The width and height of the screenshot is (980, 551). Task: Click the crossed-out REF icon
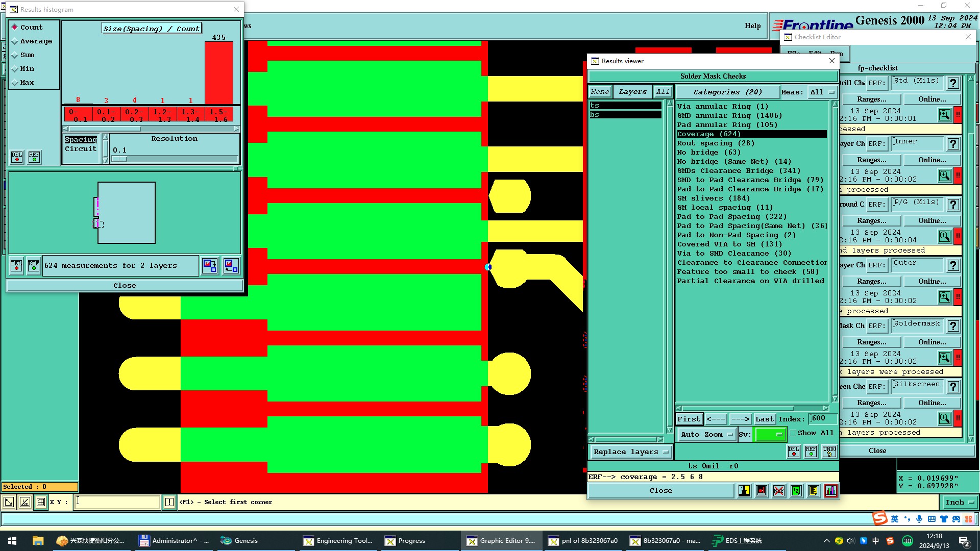pos(779,491)
